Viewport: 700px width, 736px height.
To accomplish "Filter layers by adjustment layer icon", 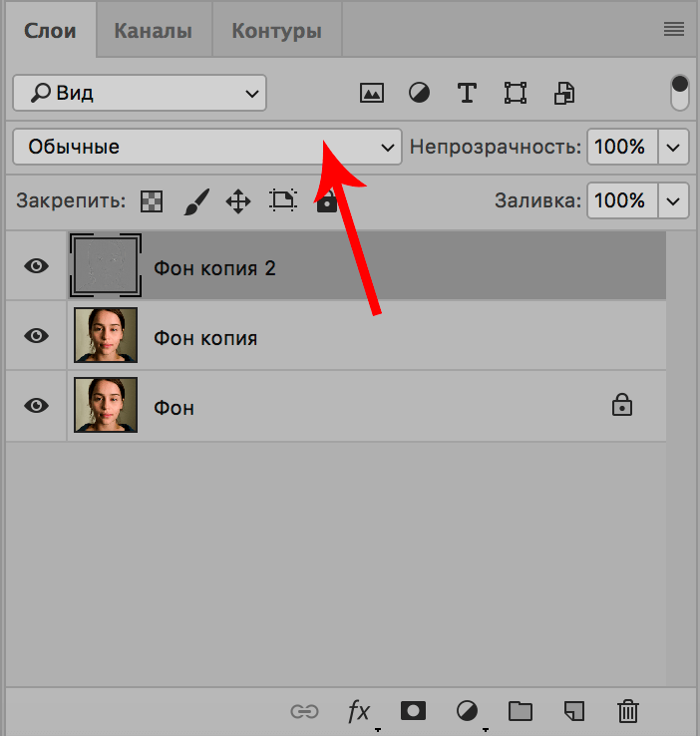I will pos(420,94).
